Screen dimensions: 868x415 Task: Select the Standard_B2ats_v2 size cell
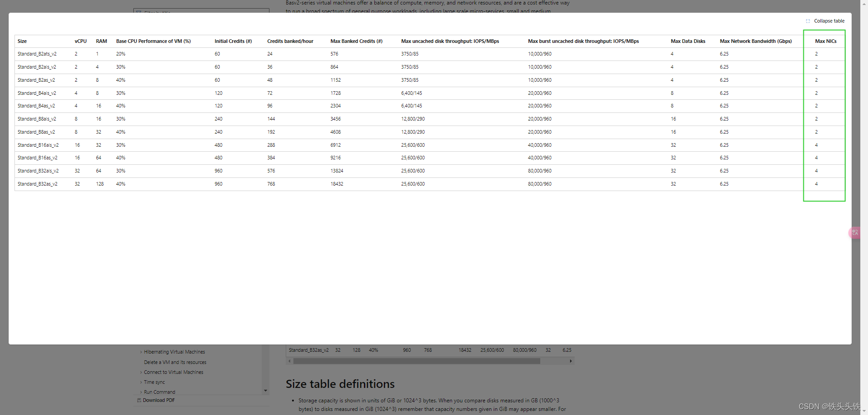(x=37, y=54)
